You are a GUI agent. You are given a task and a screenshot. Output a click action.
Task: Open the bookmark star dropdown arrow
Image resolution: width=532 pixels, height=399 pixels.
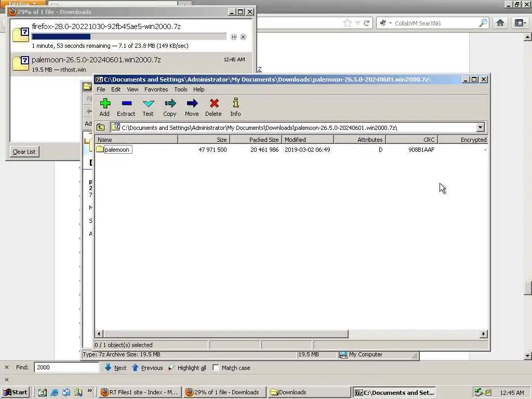(357, 23)
